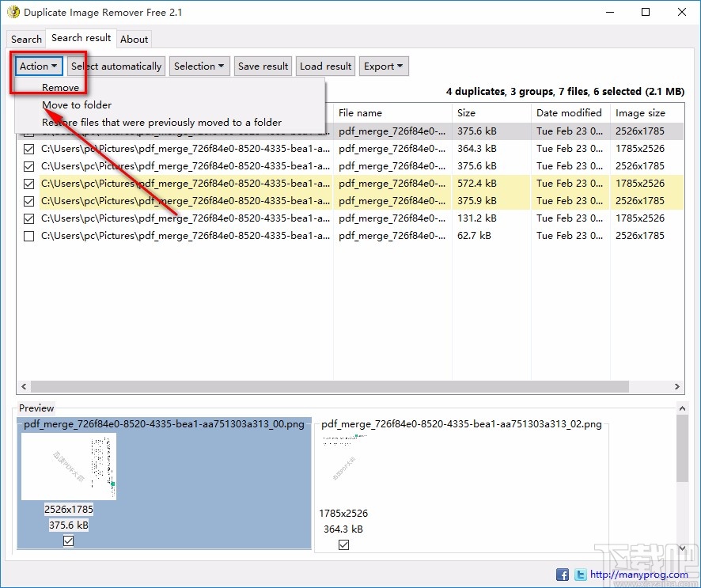Click the preview panel's up scroll arrow

[682, 408]
